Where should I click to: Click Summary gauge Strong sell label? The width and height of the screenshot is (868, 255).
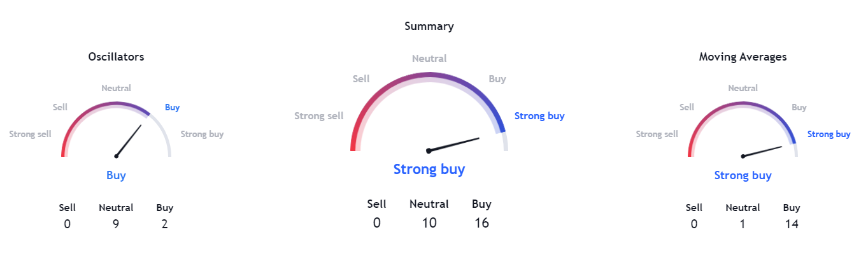(318, 116)
